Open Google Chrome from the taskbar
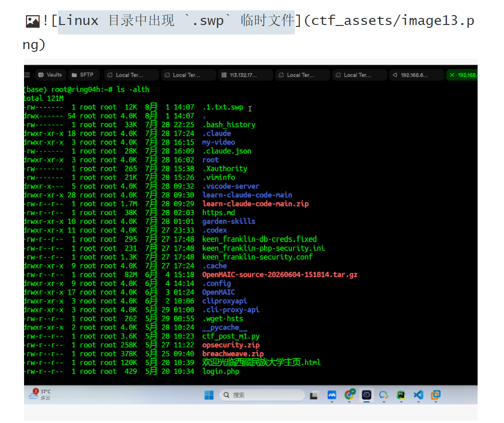Screen dimensions: 504x423 [349, 394]
